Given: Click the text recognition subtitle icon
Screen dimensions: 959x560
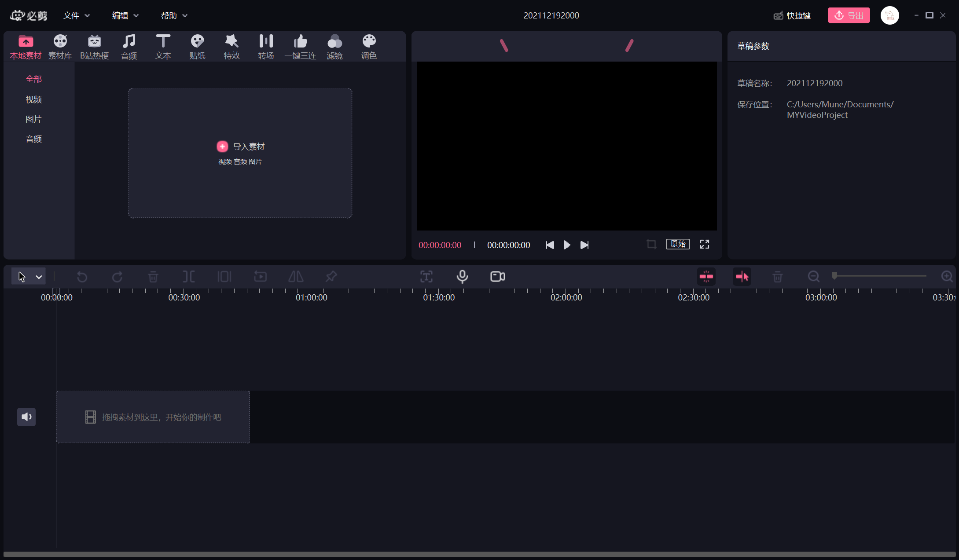Looking at the screenshot, I should [x=426, y=277].
